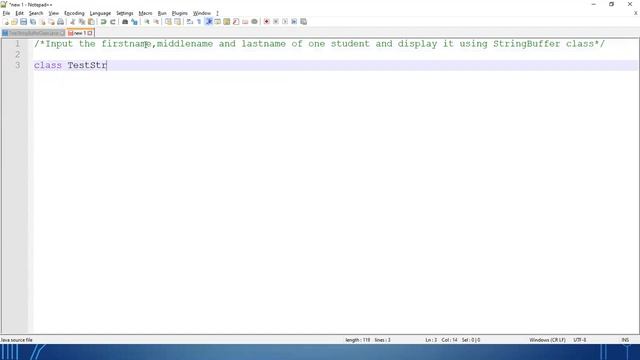This screenshot has width=640, height=360.
Task: Click the Replace toolbar icon
Action: coord(134,22)
